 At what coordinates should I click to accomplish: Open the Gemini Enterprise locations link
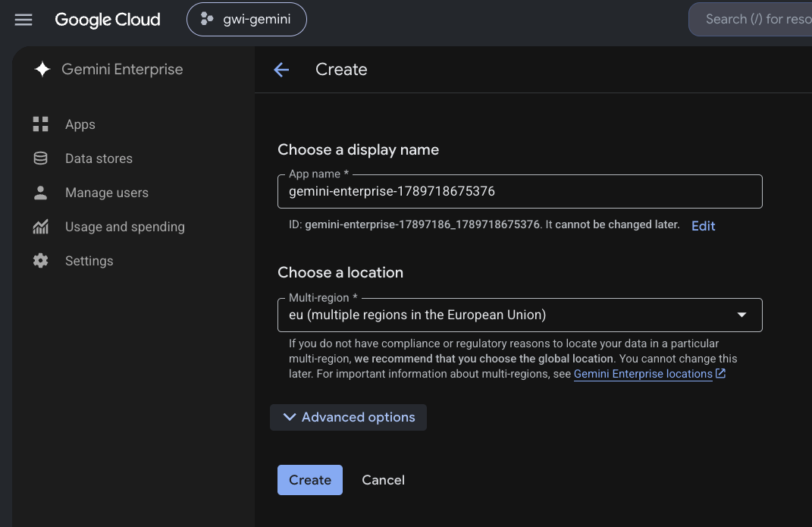pyautogui.click(x=643, y=374)
